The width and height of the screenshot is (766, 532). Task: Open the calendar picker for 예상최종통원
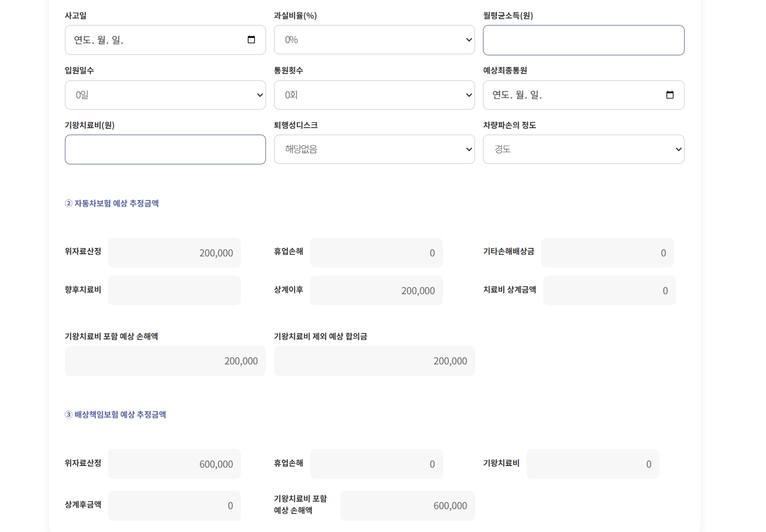[x=670, y=95]
